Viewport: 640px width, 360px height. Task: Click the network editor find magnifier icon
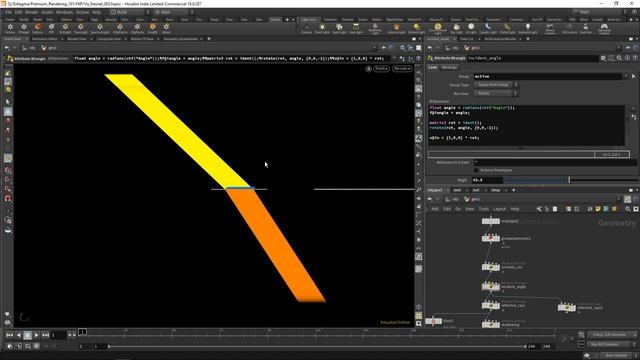628,209
